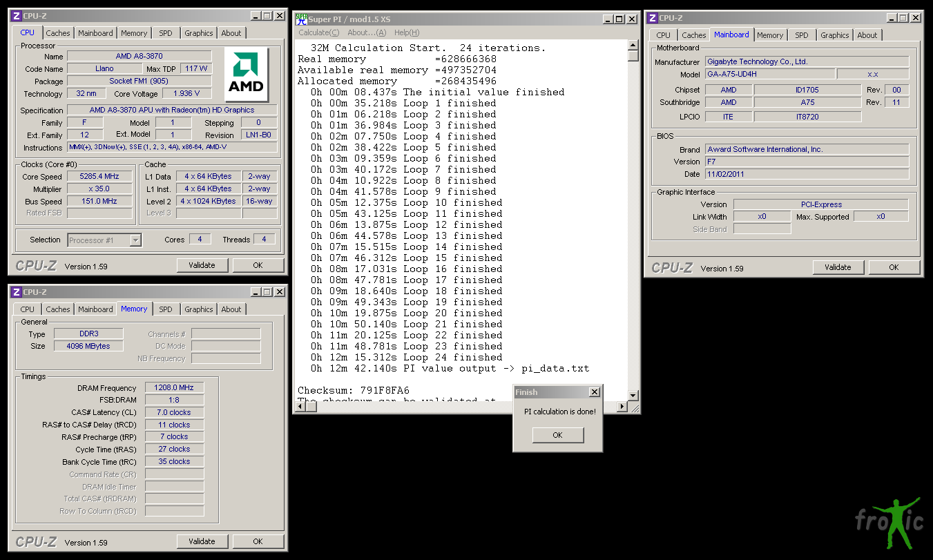
Task: Select Graphics tab in the bottom-left Memory window
Action: pos(199,309)
